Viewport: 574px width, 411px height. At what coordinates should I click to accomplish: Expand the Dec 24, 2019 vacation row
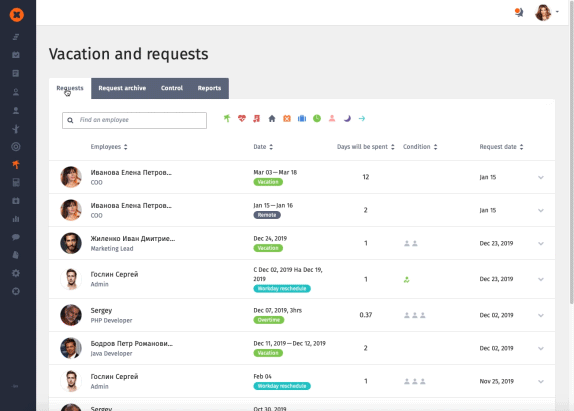pyautogui.click(x=541, y=244)
